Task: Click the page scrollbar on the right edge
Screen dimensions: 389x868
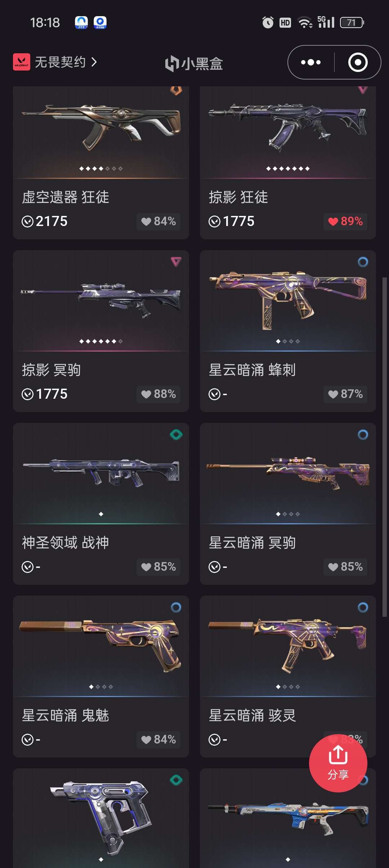Action: click(384, 447)
